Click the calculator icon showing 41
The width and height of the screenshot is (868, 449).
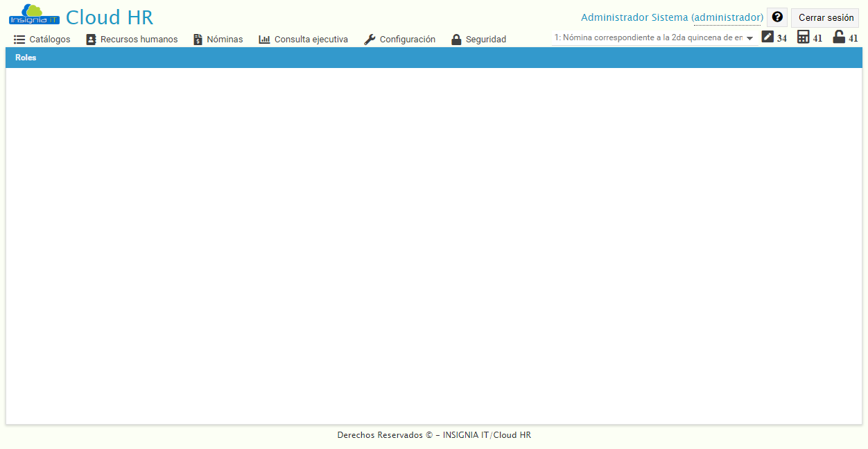click(x=802, y=37)
